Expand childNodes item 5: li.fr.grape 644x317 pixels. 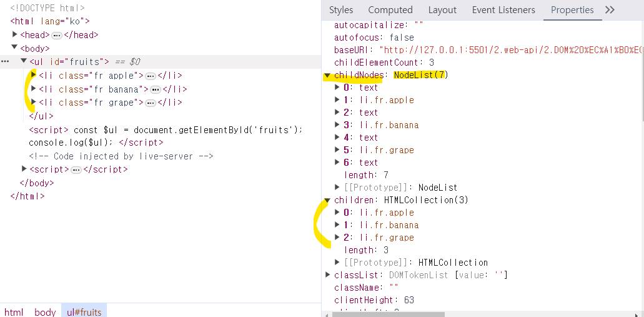point(337,149)
